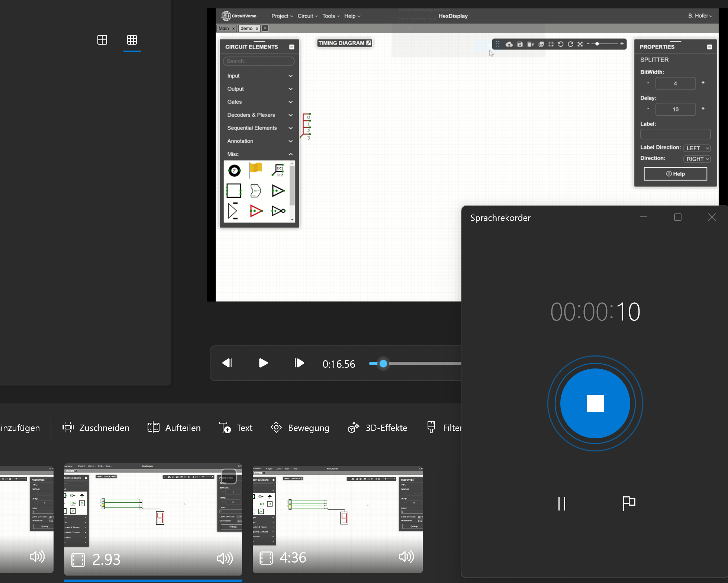The image size is (728, 583).
Task: Select the 2.93 storyboard clip
Action: [x=153, y=519]
